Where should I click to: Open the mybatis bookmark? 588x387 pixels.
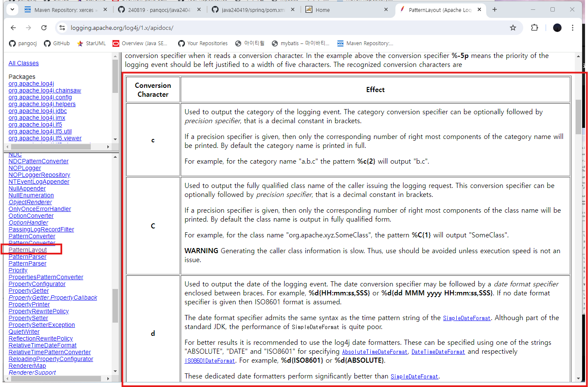tap(301, 43)
